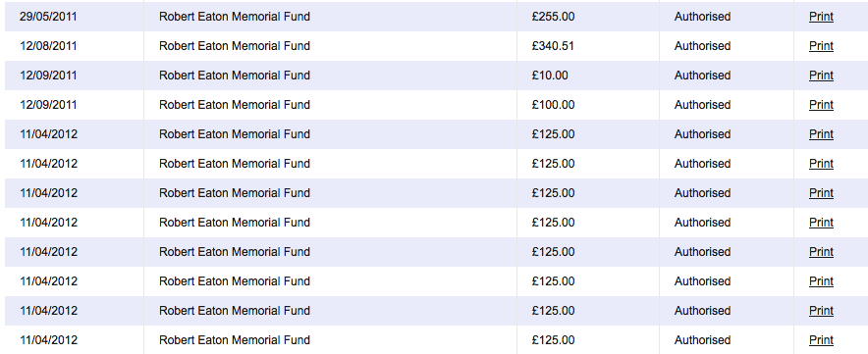Select Robert Eaton Memorial Fund in 29/05/2011 row
Viewport: 868px width, 354px height.
point(234,17)
